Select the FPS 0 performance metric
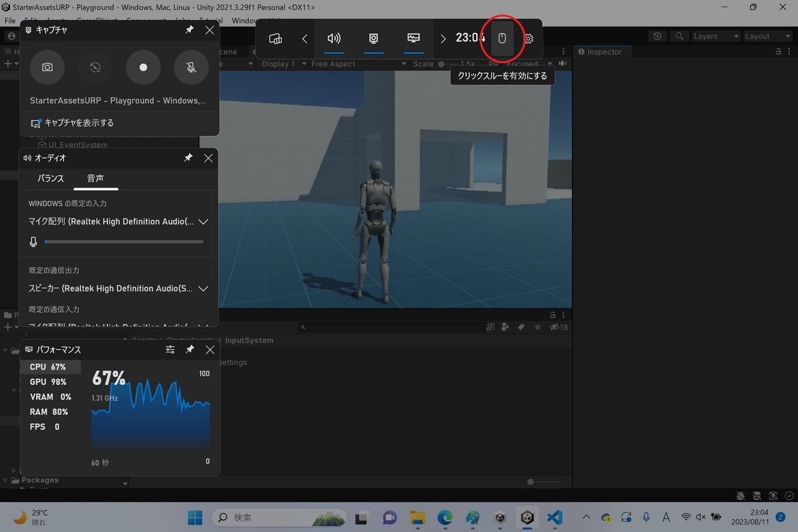The image size is (798, 532). tap(51, 427)
